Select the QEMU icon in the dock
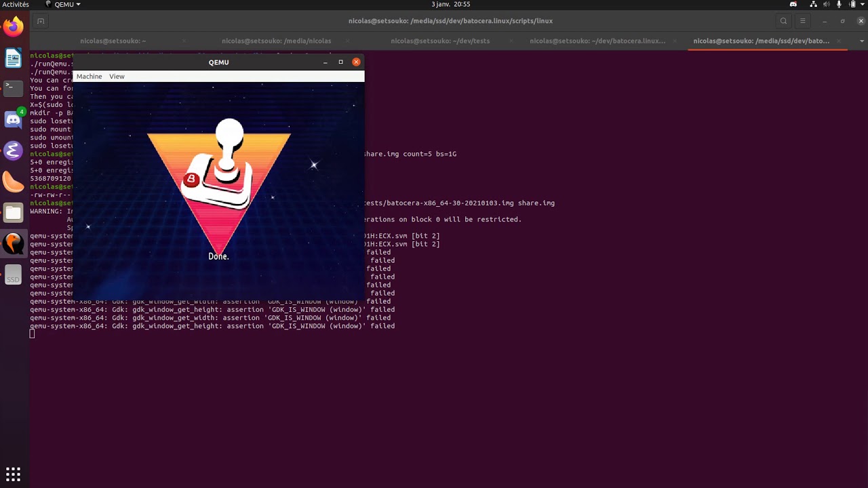Viewport: 868px width, 488px height. click(x=14, y=243)
